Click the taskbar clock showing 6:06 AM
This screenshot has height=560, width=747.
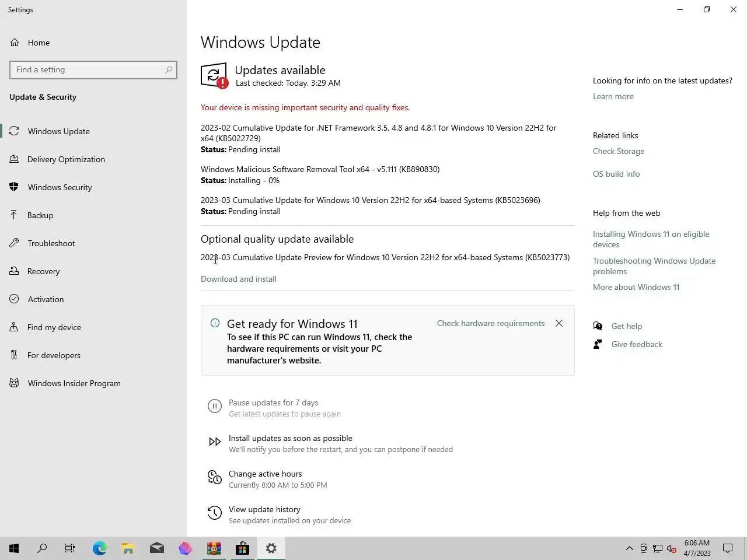pos(697,548)
